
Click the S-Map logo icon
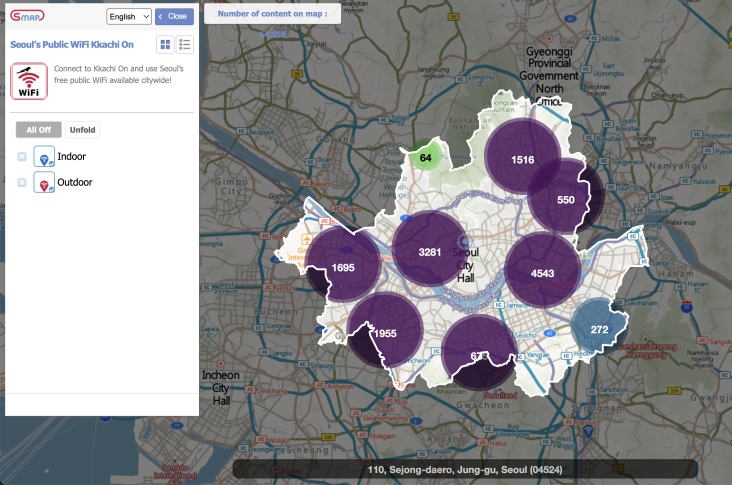(x=27, y=17)
